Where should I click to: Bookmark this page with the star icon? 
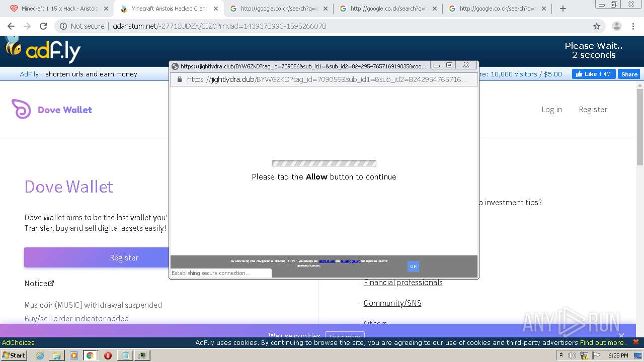coord(597,26)
